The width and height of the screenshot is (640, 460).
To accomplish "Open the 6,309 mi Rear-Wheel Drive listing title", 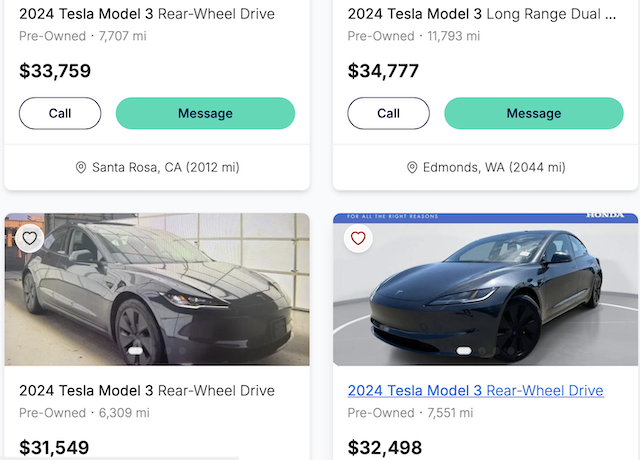I will (x=147, y=390).
